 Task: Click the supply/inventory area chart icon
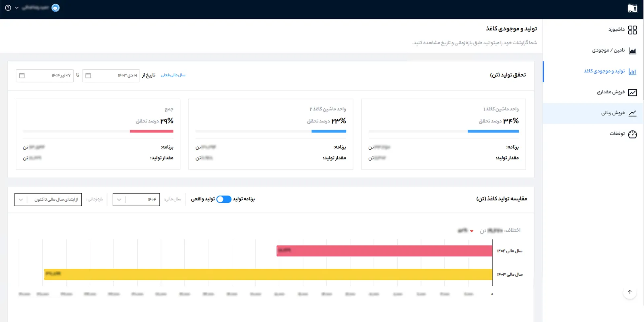[632, 51]
